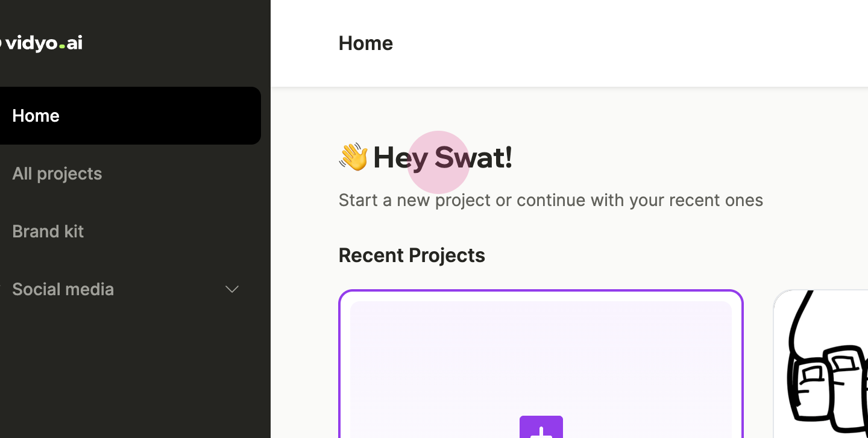868x438 pixels.
Task: Click the light purple area inside new project card
Action: (x=541, y=355)
